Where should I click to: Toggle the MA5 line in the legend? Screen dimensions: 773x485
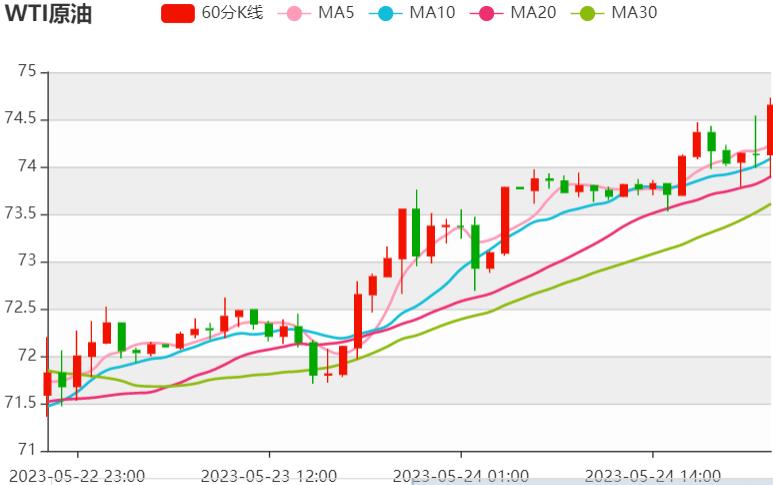(316, 12)
